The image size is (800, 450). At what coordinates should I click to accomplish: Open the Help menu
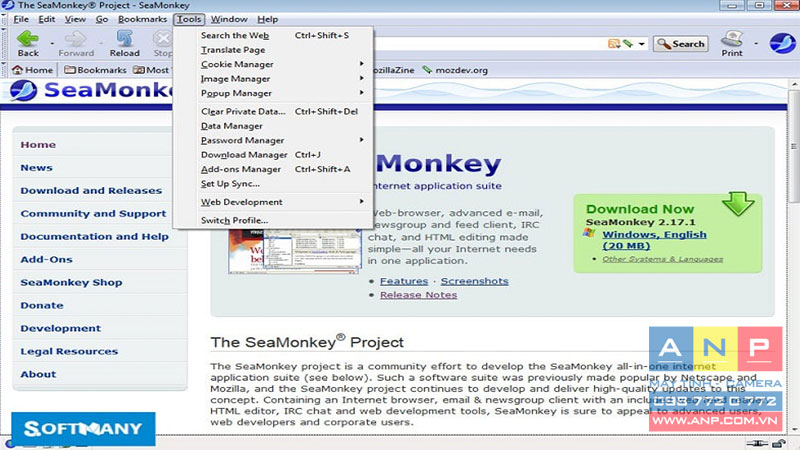pyautogui.click(x=267, y=19)
